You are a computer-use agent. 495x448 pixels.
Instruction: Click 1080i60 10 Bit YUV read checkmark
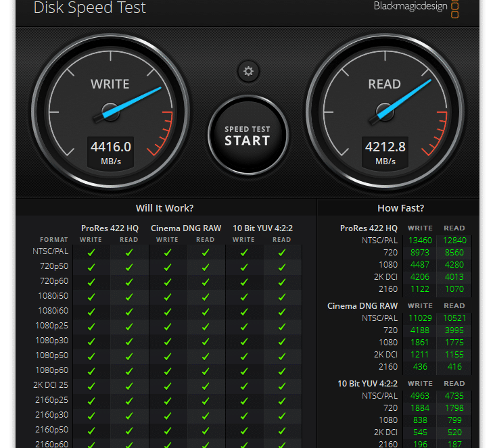pyautogui.click(x=282, y=312)
